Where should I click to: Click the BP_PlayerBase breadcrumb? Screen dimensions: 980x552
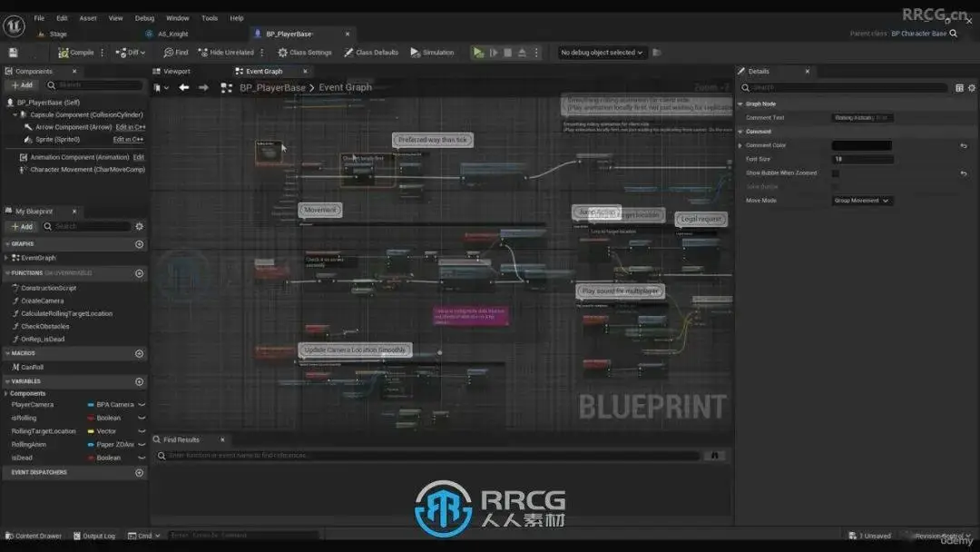point(272,87)
